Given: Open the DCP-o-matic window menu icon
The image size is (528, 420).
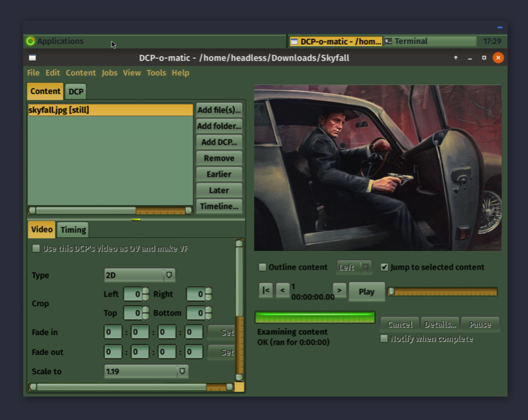Looking at the screenshot, I should tap(32, 58).
